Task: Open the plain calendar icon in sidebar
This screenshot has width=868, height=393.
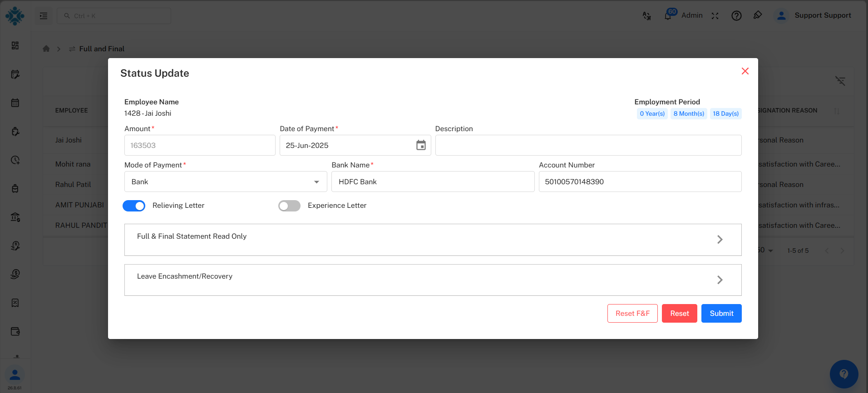Action: tap(15, 103)
